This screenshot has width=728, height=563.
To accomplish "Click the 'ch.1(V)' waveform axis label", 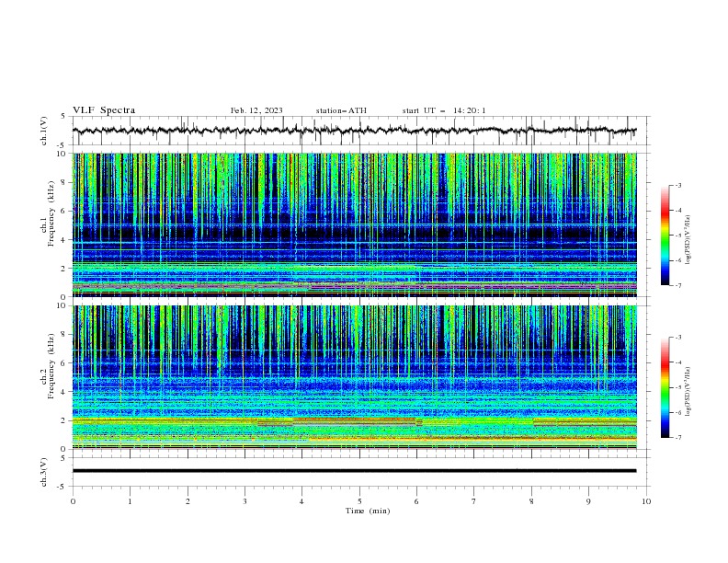I will [x=44, y=131].
